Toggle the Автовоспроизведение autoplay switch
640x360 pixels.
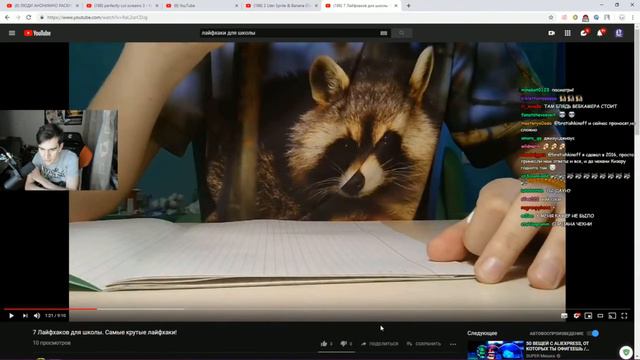[x=592, y=333]
